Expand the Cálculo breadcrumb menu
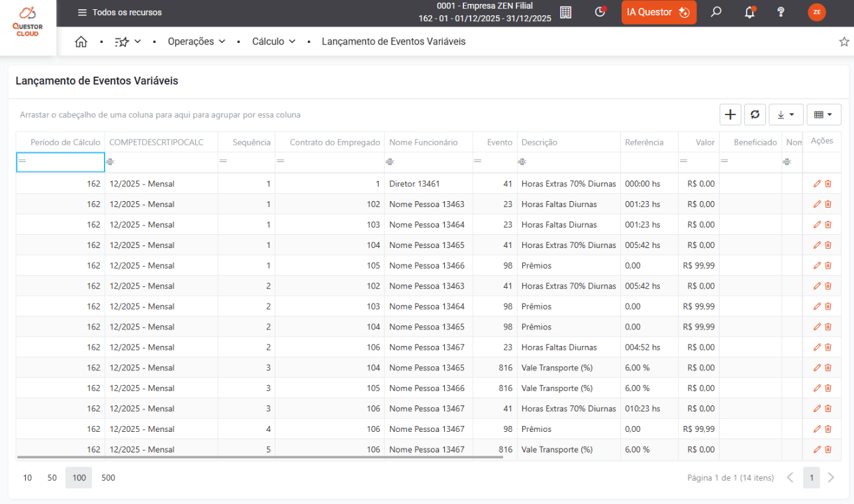This screenshot has width=854, height=504. tap(273, 42)
